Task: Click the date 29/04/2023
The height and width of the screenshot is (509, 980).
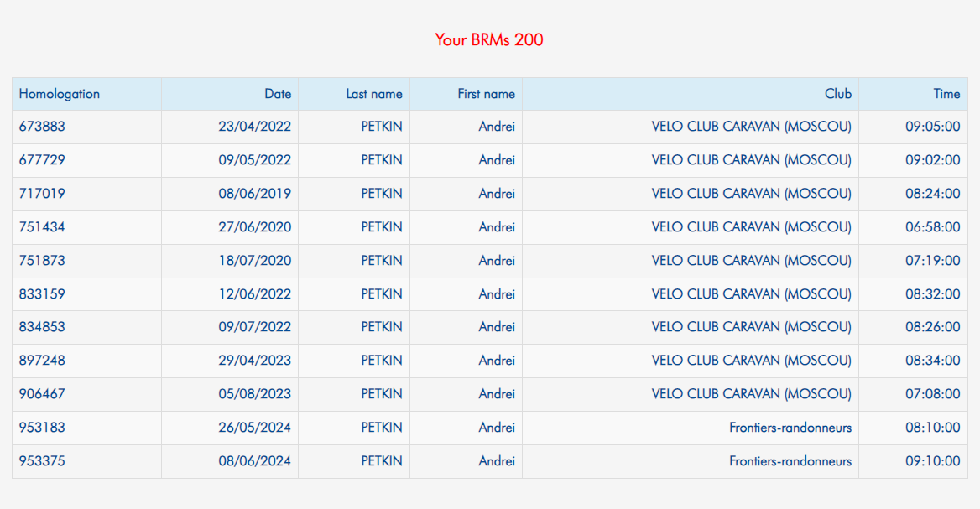Action: (254, 361)
